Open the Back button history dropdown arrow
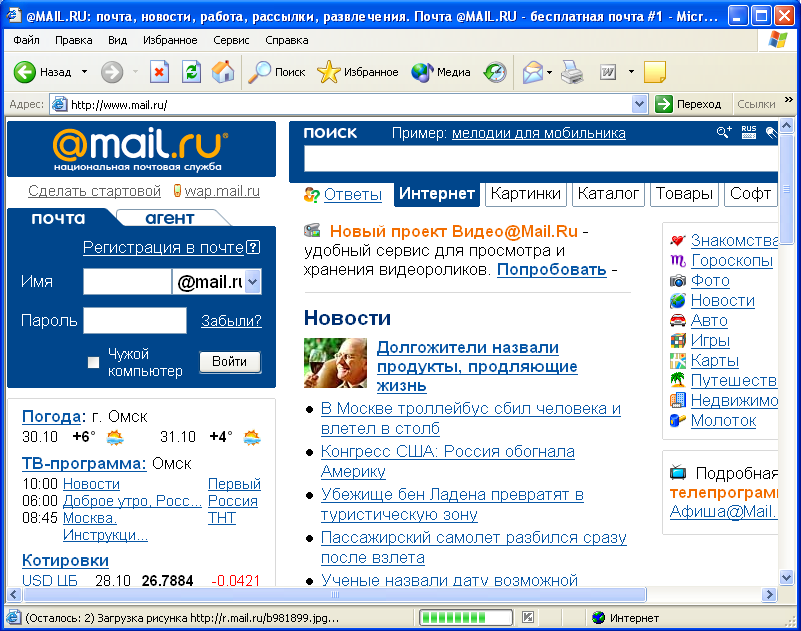The image size is (801, 631). pyautogui.click(x=84, y=72)
